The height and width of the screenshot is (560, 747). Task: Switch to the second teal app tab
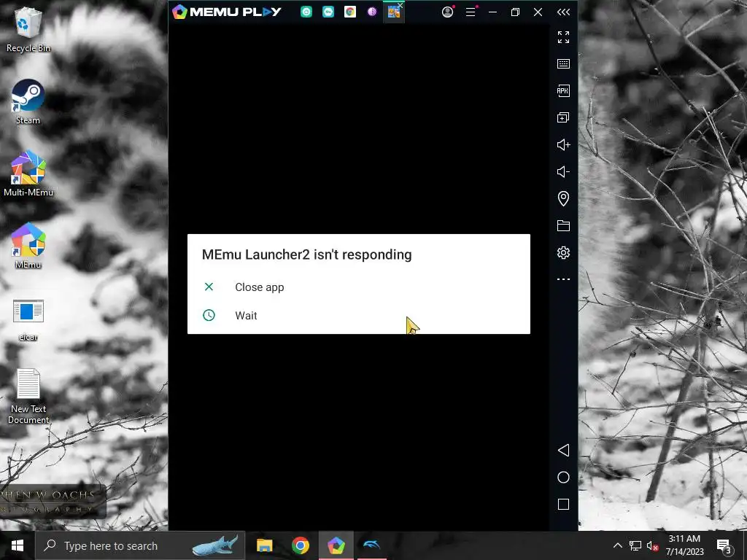[x=328, y=12]
